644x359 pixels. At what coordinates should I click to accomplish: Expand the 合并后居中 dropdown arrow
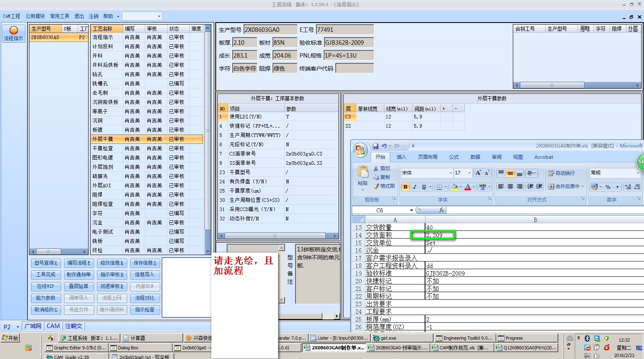point(582,186)
